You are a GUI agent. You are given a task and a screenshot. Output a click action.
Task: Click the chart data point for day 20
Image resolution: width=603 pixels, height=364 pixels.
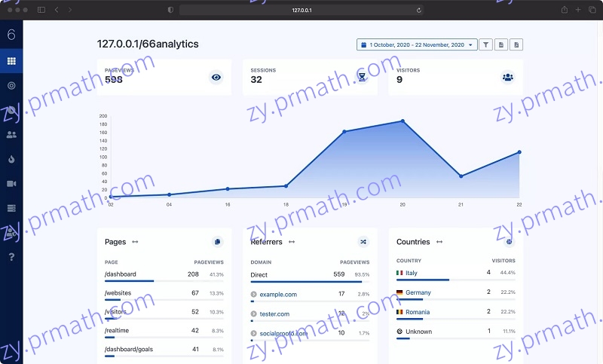403,121
